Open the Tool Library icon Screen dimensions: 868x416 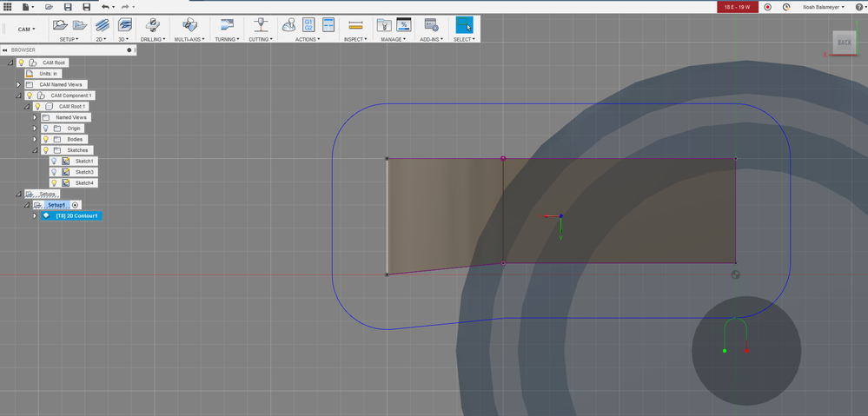pos(384,25)
